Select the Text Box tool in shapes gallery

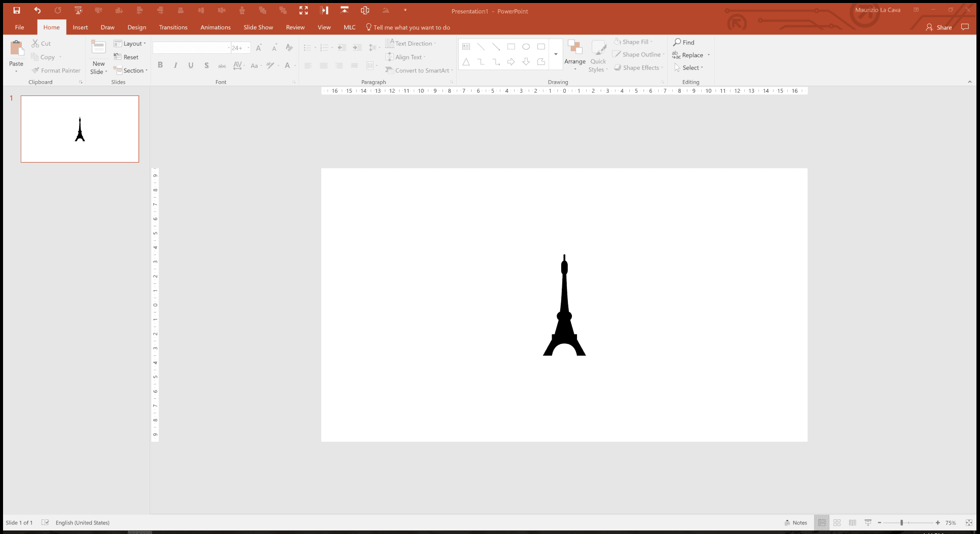click(465, 46)
